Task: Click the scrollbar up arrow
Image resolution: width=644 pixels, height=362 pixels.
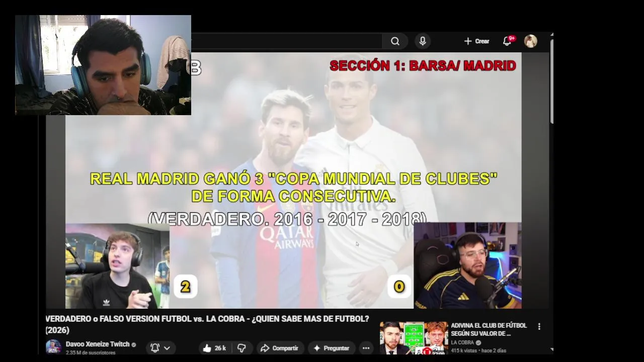Action: pyautogui.click(x=552, y=35)
